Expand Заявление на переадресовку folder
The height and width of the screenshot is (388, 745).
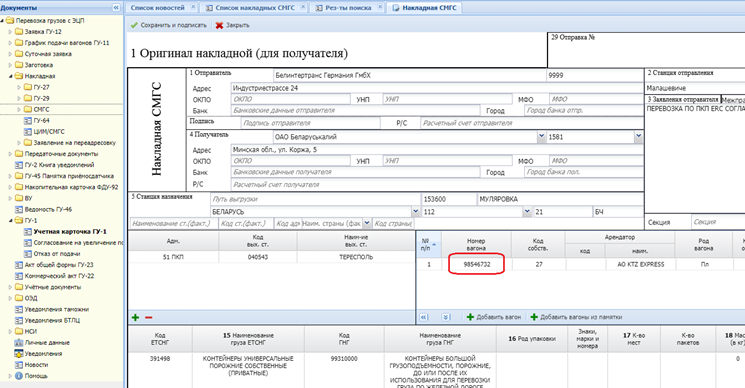pos(19,143)
